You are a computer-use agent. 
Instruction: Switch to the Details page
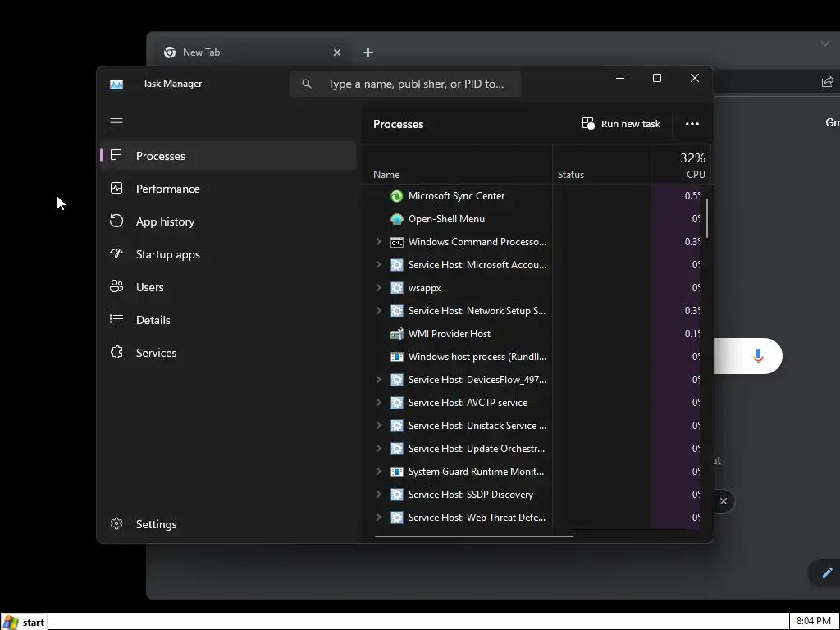coord(228,320)
